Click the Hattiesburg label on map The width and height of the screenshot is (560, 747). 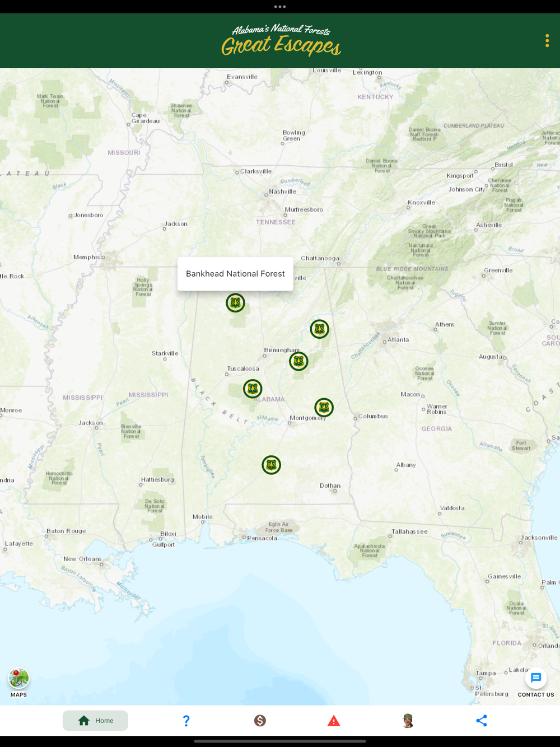157,480
